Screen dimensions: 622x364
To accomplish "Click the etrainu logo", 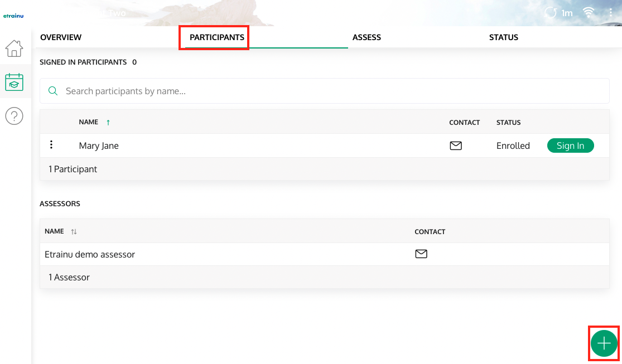I will tap(13, 16).
